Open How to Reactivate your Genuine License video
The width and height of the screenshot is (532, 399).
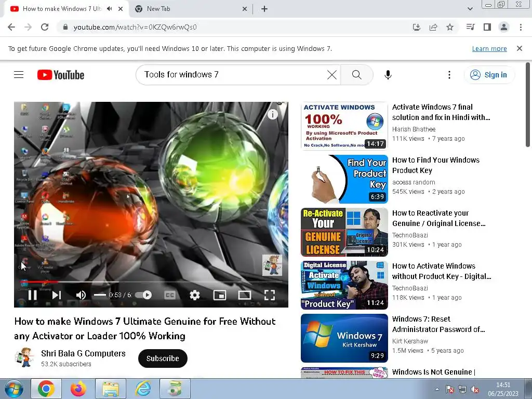point(438,218)
